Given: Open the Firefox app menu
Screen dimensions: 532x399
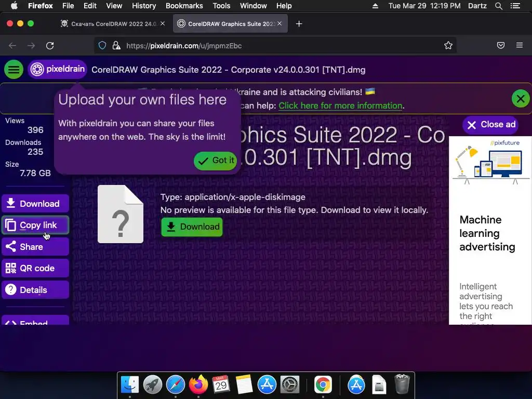Looking at the screenshot, I should 41,6.
